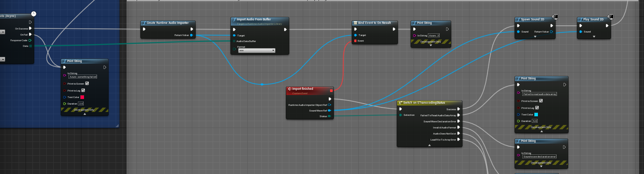This screenshot has height=174, width=644.
Task: Click the Selection input pin on Switch node
Action: click(x=401, y=115)
